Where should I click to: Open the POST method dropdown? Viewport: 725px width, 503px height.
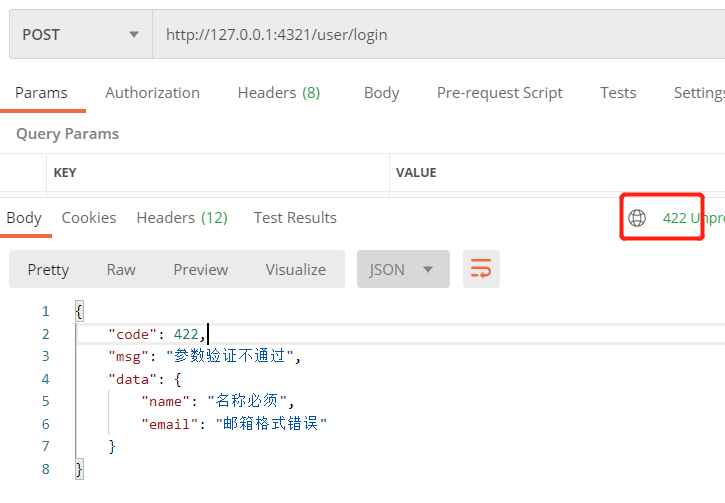point(80,35)
